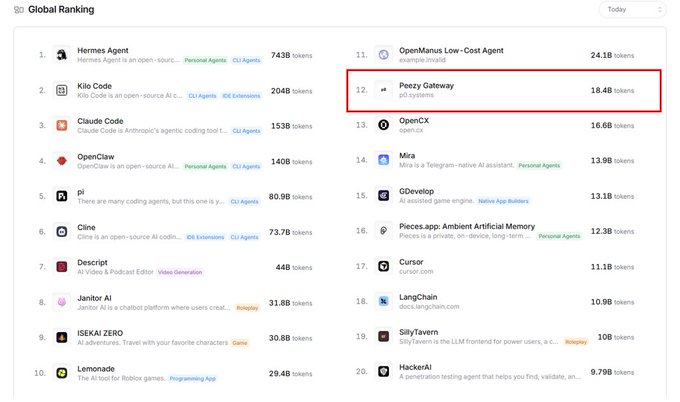The image size is (680, 402).
Task: Click the ISEKAI ZERO app icon
Action: point(62,337)
